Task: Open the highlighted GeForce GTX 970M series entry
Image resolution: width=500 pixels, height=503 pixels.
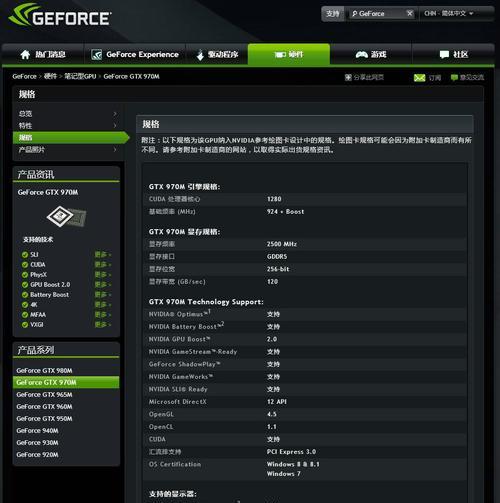Action: tap(66, 382)
